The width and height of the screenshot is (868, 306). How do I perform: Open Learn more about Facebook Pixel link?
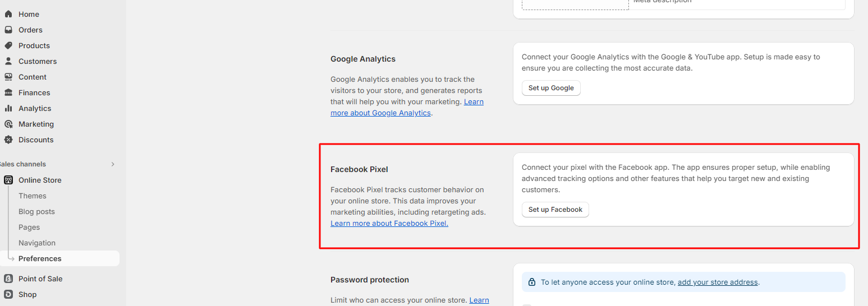(x=389, y=223)
